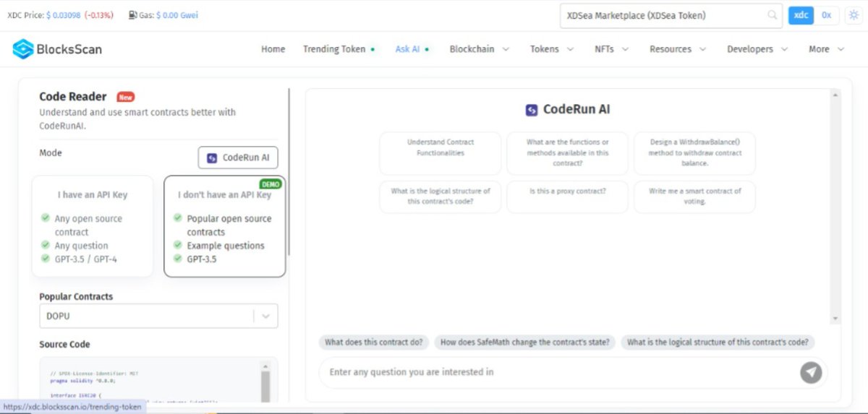Screen dimensions: 868x414
Task: Click the Any question text
Action: 81,246
